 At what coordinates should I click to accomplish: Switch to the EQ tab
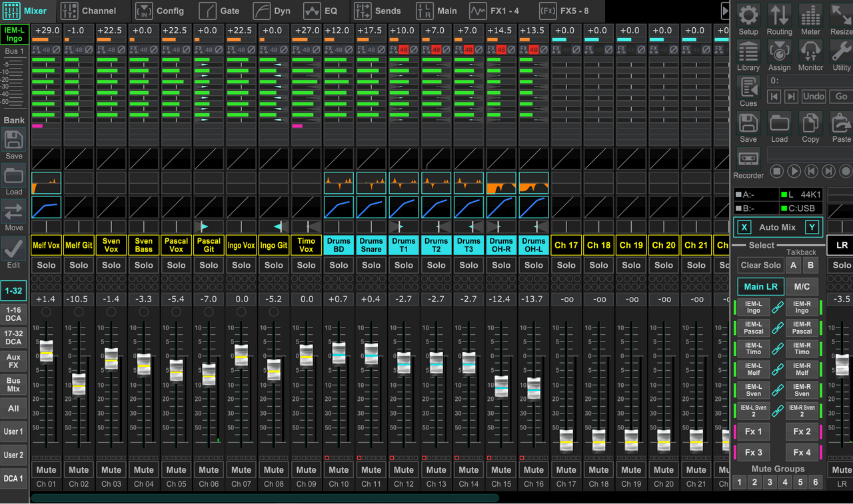[321, 11]
